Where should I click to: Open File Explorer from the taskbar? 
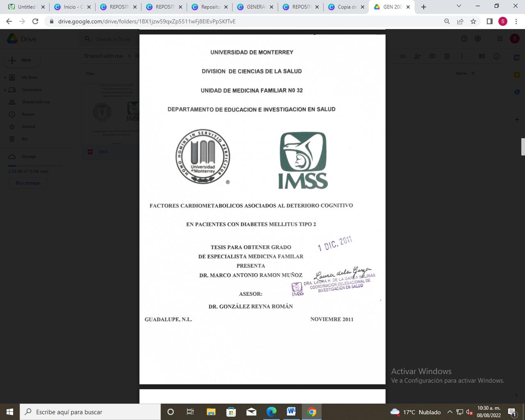tap(211, 412)
